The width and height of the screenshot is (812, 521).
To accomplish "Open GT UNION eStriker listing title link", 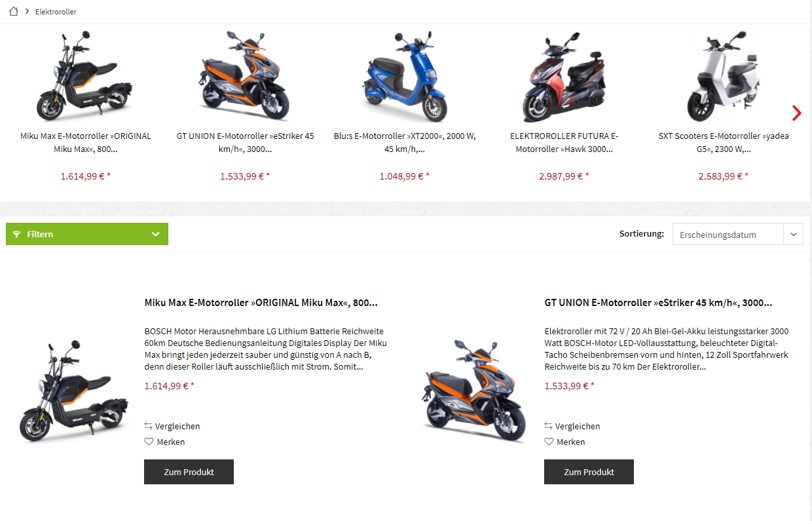I will pyautogui.click(x=658, y=303).
